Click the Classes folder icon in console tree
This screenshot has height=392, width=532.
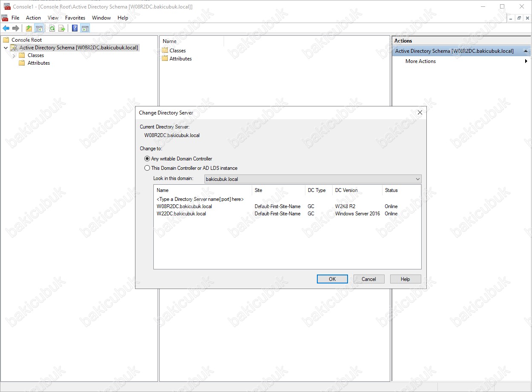click(x=22, y=55)
